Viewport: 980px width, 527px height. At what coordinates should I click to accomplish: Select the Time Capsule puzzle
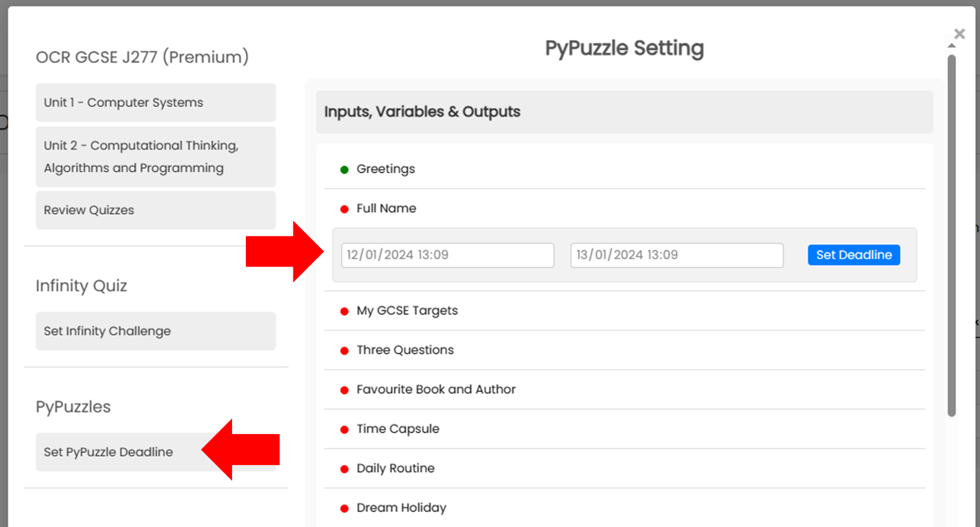[x=398, y=429]
